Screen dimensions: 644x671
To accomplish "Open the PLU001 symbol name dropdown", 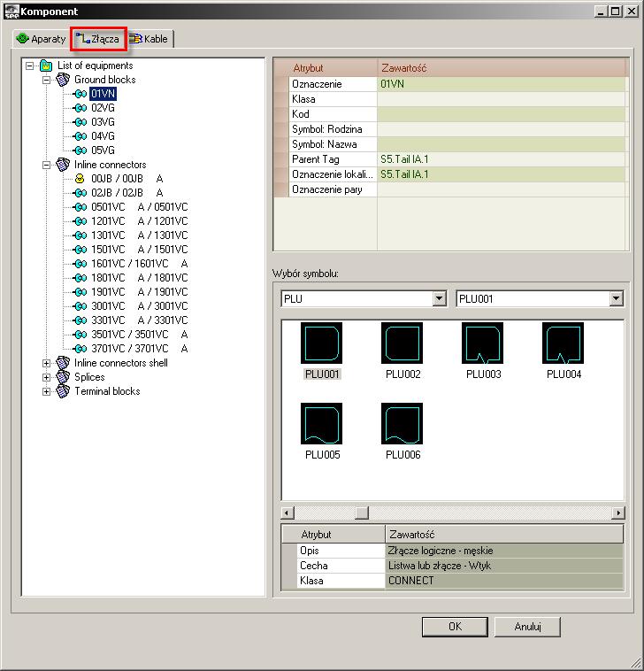I will pos(616,298).
